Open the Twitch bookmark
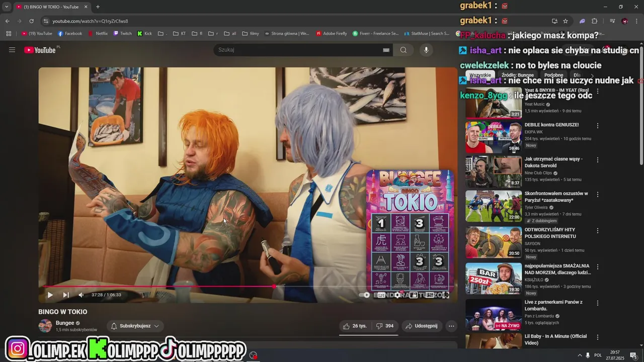 123,34
